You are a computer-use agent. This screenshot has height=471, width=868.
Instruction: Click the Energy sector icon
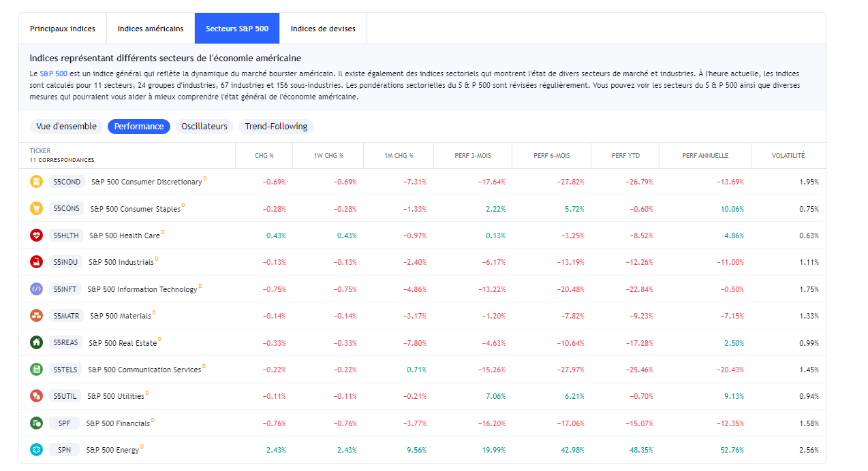click(36, 450)
